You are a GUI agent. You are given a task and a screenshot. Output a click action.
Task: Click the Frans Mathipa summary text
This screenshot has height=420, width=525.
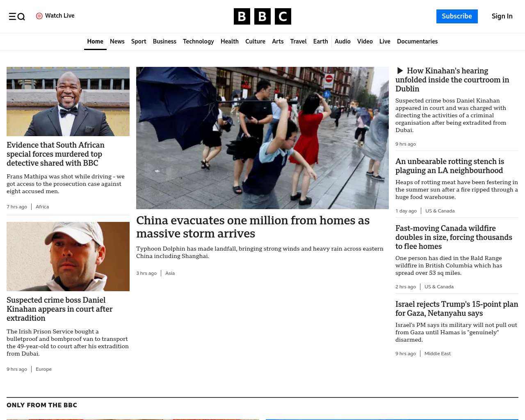[x=66, y=184]
